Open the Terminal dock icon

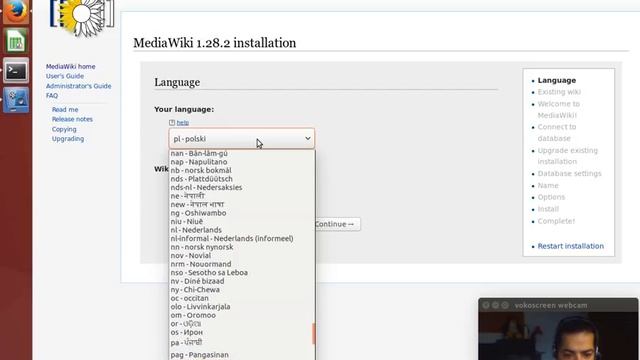[x=16, y=71]
